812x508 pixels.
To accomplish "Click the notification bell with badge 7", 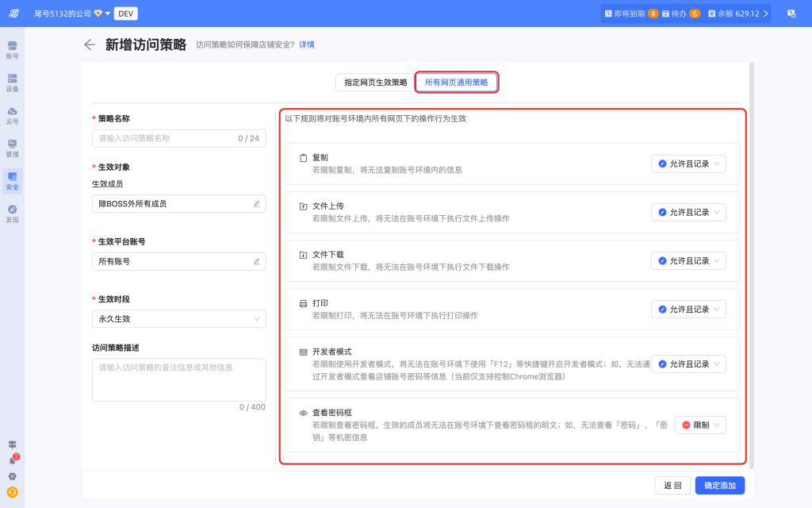I will (12, 460).
